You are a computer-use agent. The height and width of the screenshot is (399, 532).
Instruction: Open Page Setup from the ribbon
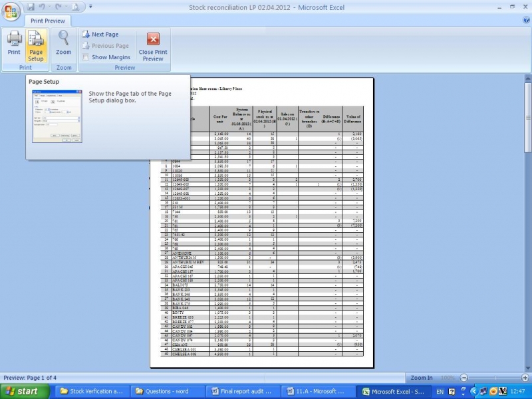36,45
